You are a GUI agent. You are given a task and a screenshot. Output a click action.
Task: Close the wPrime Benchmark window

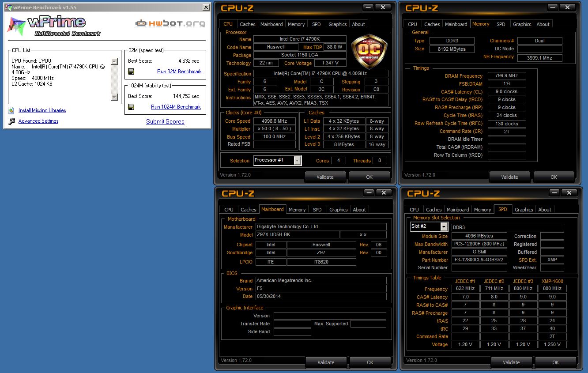point(206,8)
